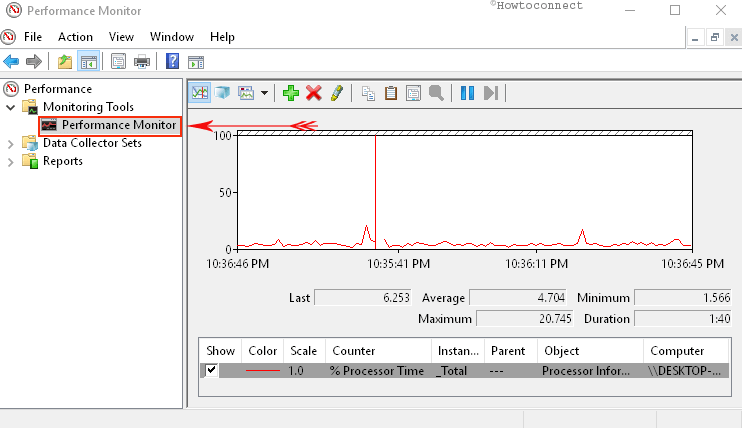Click Change Graph Type icon
Image resolution: width=742 pixels, height=428 pixels.
246,93
